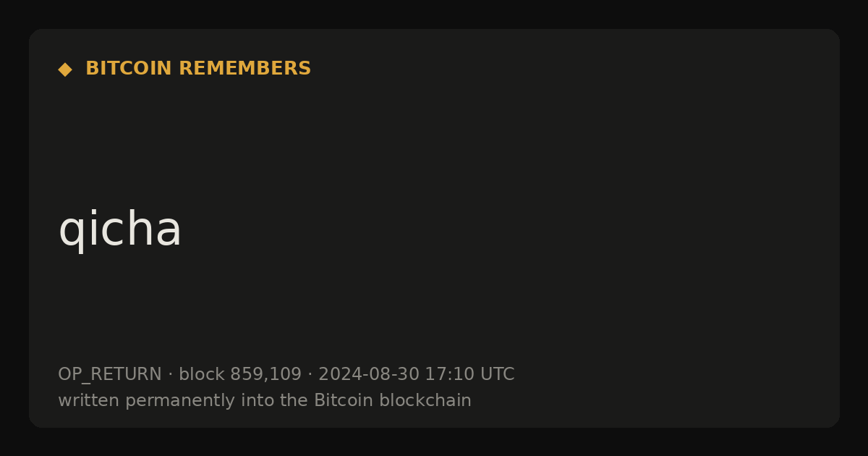The width and height of the screenshot is (868, 456).
Task: Click the word block before 859,109
Action: click(202, 375)
